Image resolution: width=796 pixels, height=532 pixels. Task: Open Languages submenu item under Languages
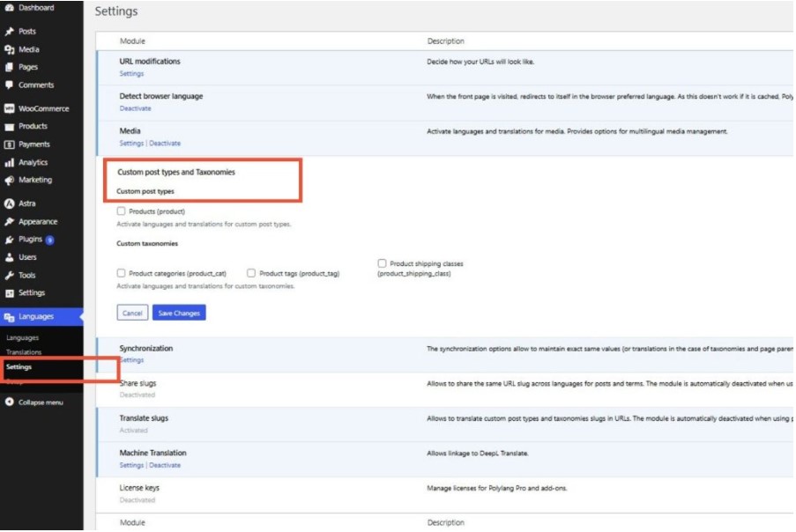(x=22, y=338)
